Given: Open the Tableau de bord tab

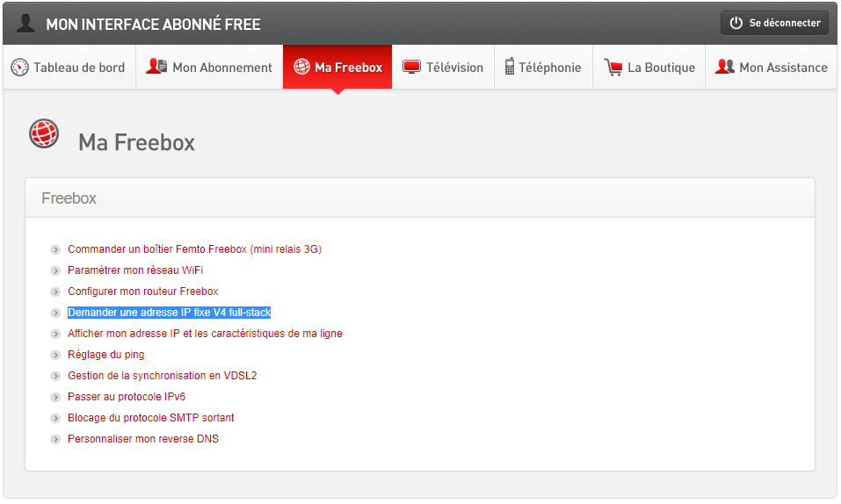Looking at the screenshot, I should (x=69, y=67).
